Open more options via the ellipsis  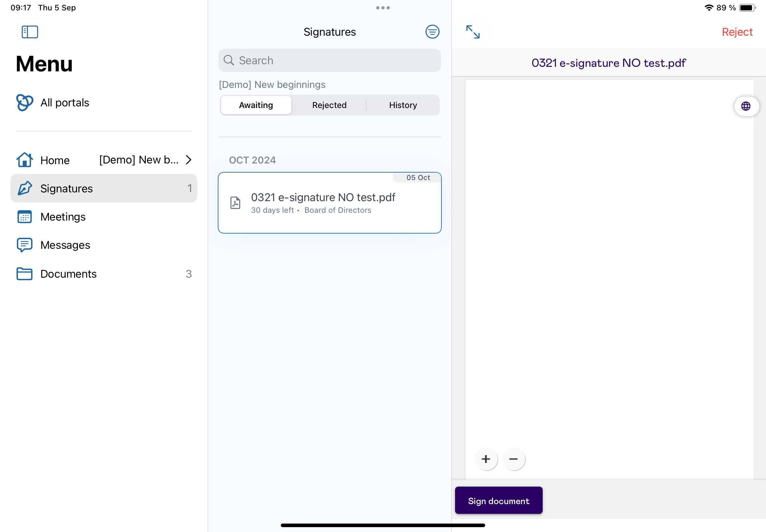tap(382, 8)
